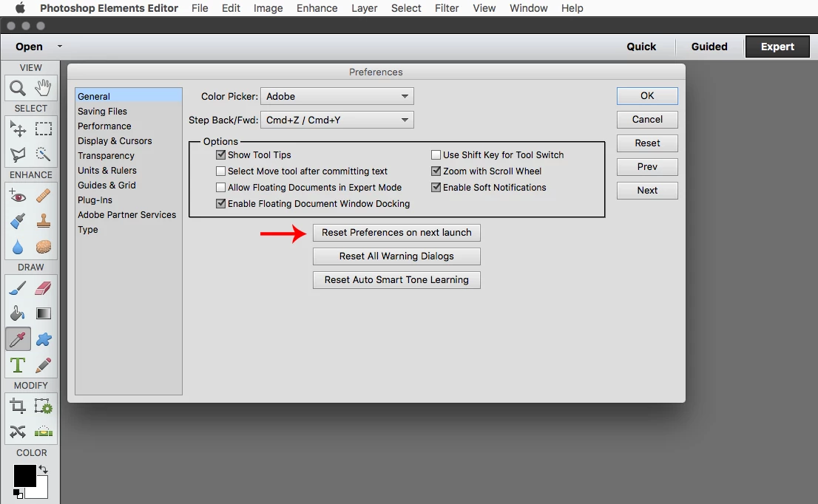Pick the white background color swatch

(x=41, y=491)
